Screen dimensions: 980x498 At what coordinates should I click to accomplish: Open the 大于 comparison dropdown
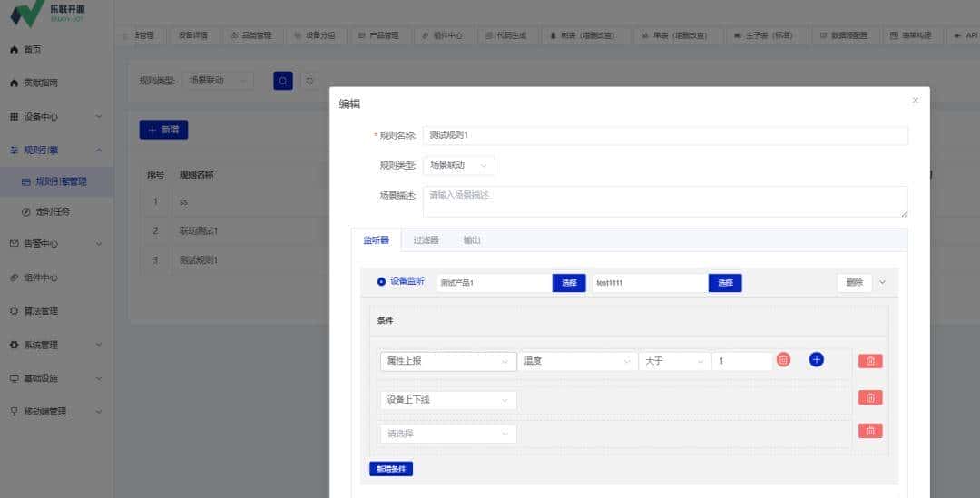[x=674, y=361]
